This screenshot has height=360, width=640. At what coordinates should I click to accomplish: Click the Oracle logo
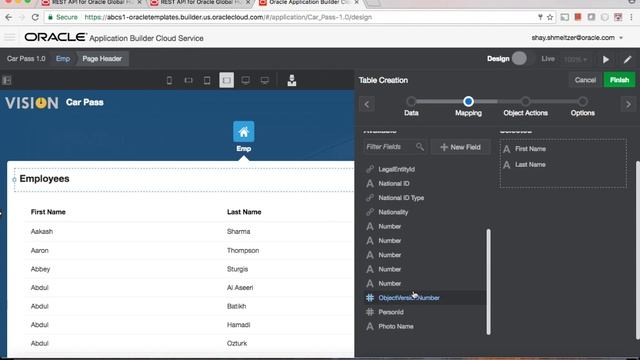pos(56,37)
